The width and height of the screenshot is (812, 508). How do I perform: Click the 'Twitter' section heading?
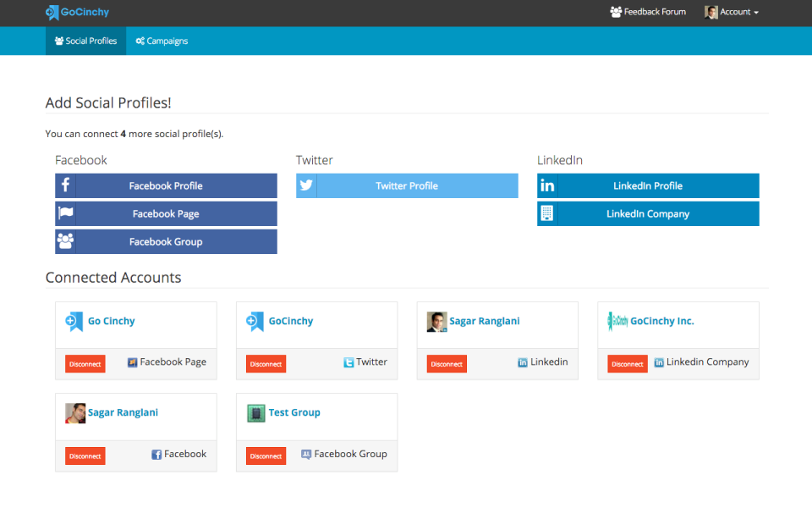click(315, 160)
